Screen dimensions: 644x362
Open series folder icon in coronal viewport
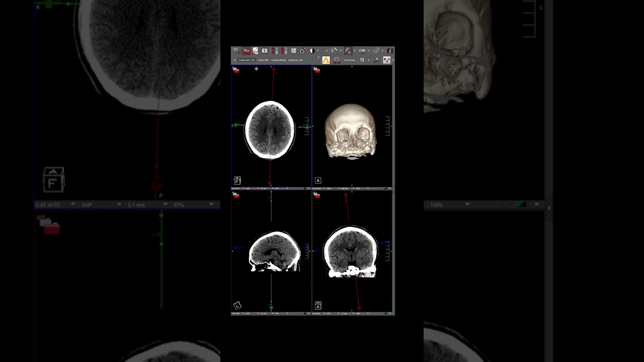pos(317,195)
